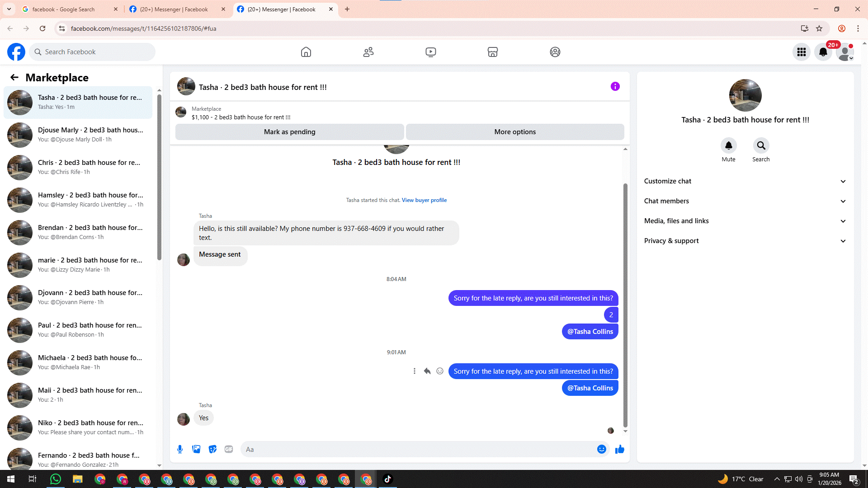The height and width of the screenshot is (488, 868).
Task: Focus the Search Facebook field
Action: [x=92, y=52]
